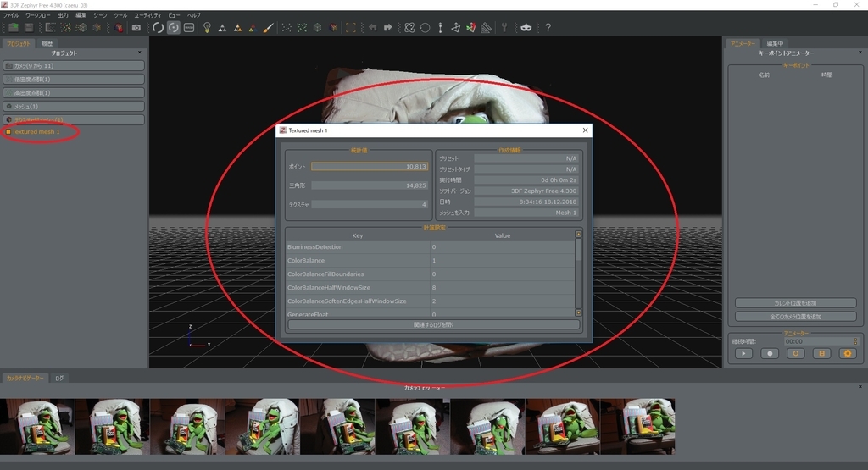Toggle visibility square for Textured mesh 1
868x470 pixels.
coord(8,131)
